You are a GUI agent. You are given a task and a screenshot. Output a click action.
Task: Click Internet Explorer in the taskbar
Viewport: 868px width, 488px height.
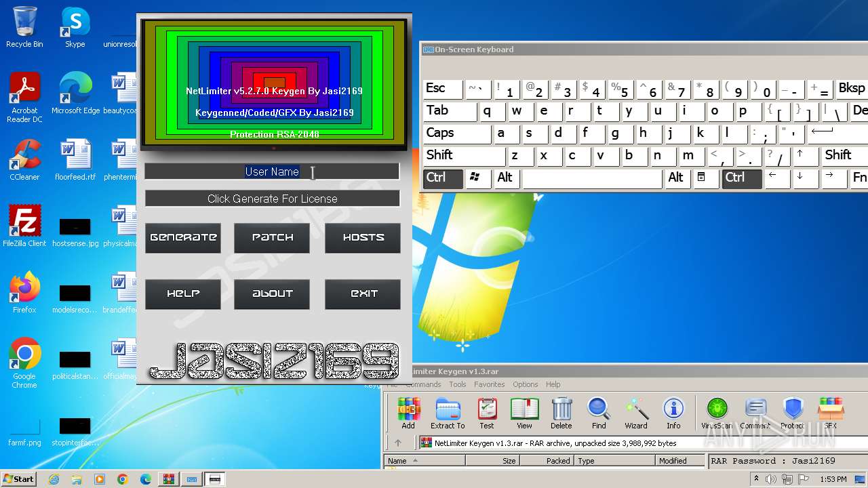tap(54, 479)
